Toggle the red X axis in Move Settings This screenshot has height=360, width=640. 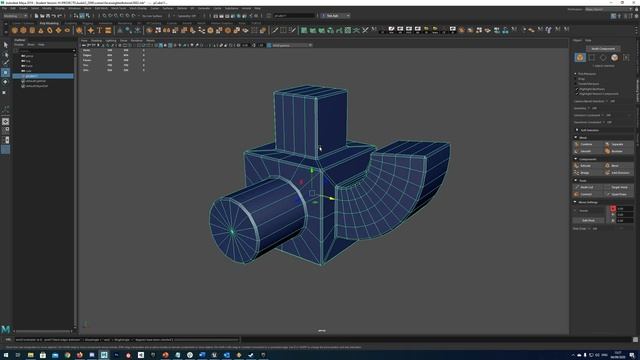613,209
